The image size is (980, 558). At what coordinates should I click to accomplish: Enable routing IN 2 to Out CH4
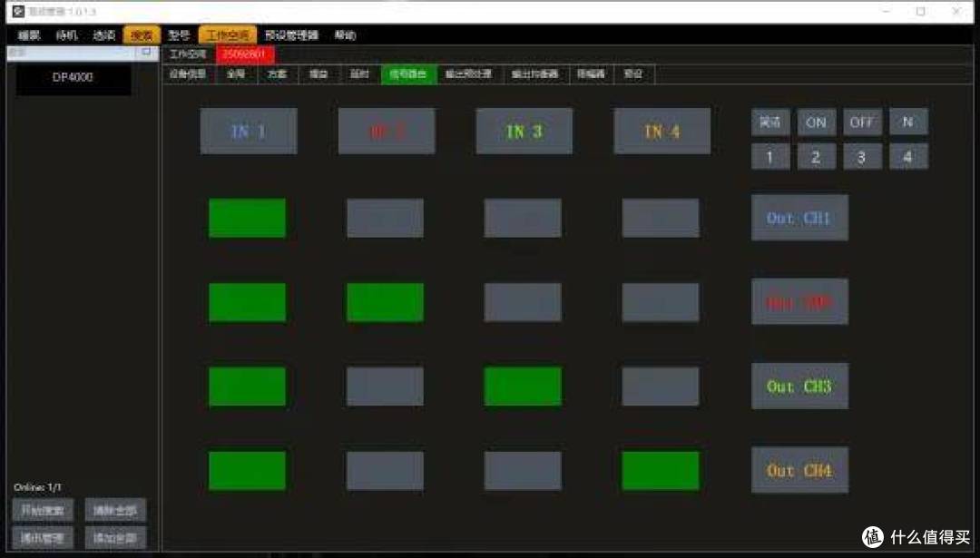[x=385, y=471]
